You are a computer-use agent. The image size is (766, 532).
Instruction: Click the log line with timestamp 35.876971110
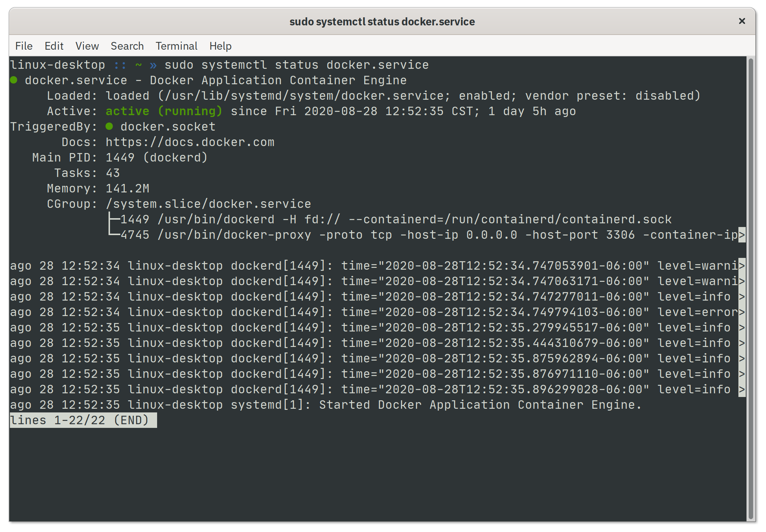374,374
